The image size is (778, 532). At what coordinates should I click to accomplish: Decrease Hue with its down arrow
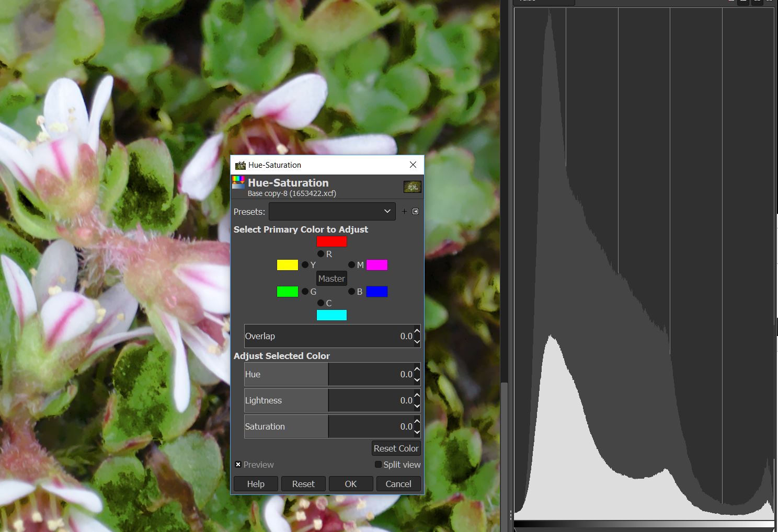tap(417, 379)
